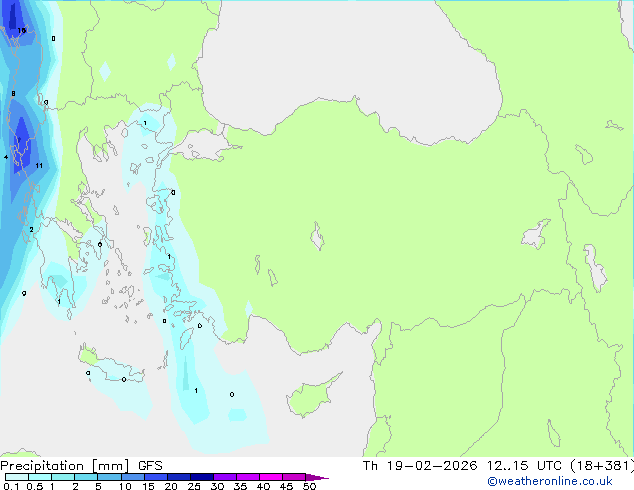Click the forecast run '(18+381)' label
The image size is (634, 490).
click(x=602, y=466)
